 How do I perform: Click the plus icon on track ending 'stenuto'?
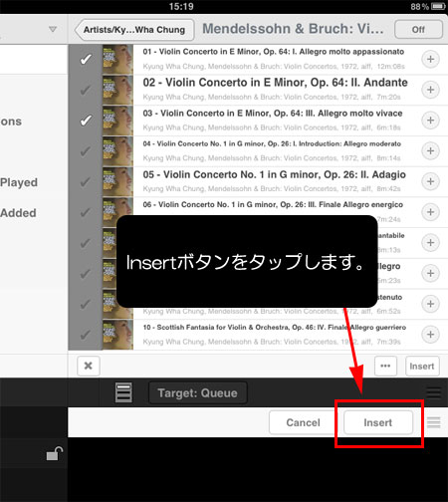point(430,304)
